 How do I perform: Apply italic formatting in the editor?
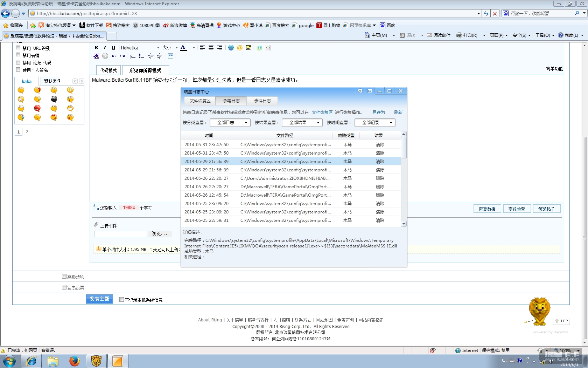[105, 48]
